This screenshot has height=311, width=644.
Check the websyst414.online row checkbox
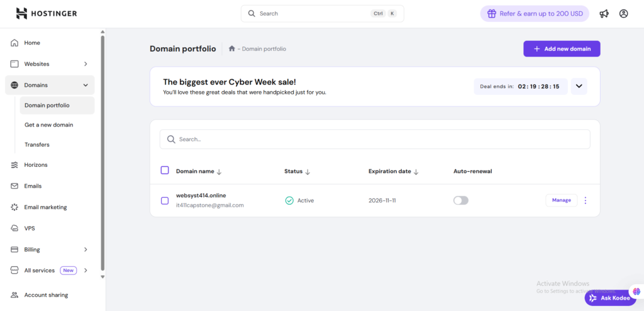point(165,200)
